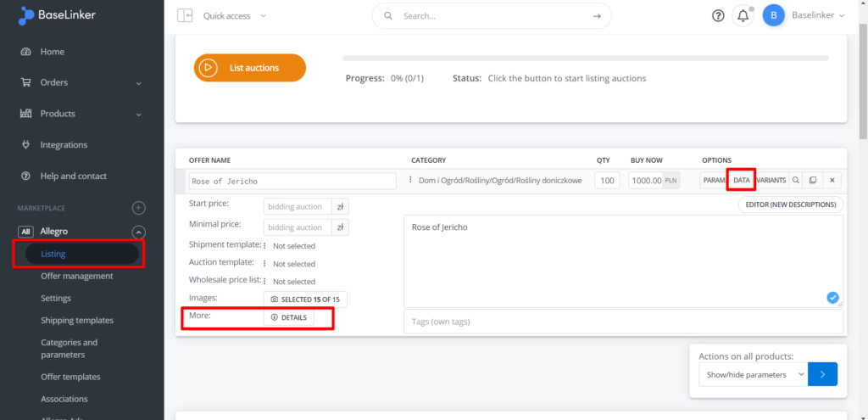Open the DETAILS button next to More

[x=289, y=317]
